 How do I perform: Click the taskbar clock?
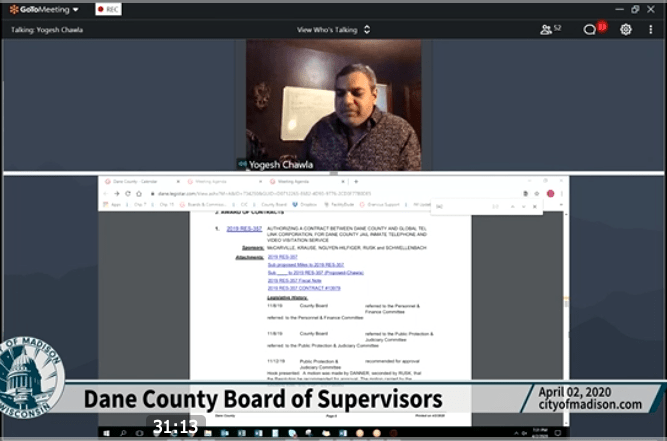[x=540, y=433]
